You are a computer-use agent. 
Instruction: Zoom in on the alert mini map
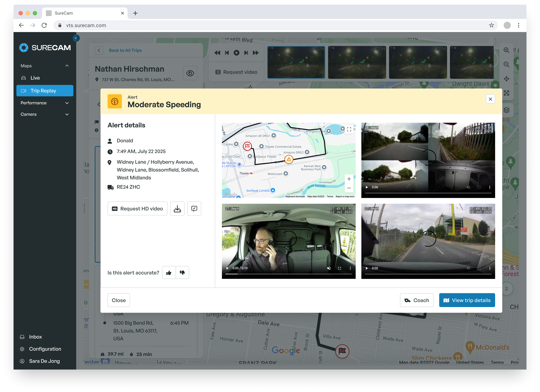click(x=349, y=179)
